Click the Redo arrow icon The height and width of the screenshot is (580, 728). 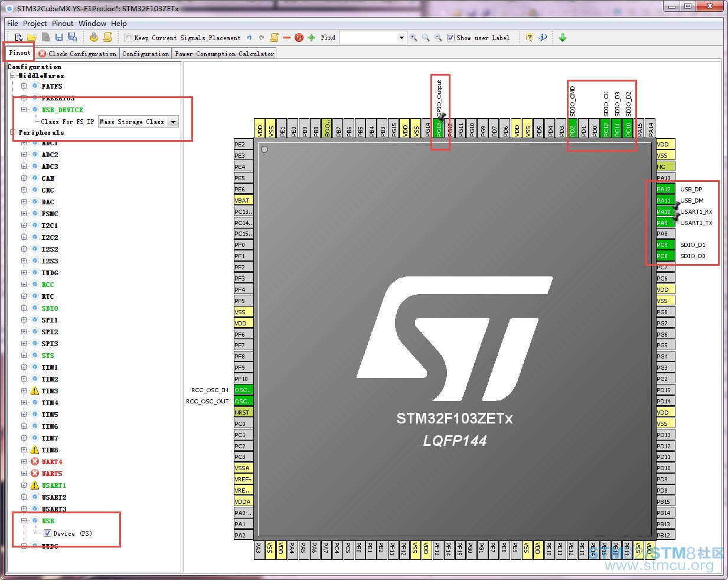(x=262, y=37)
